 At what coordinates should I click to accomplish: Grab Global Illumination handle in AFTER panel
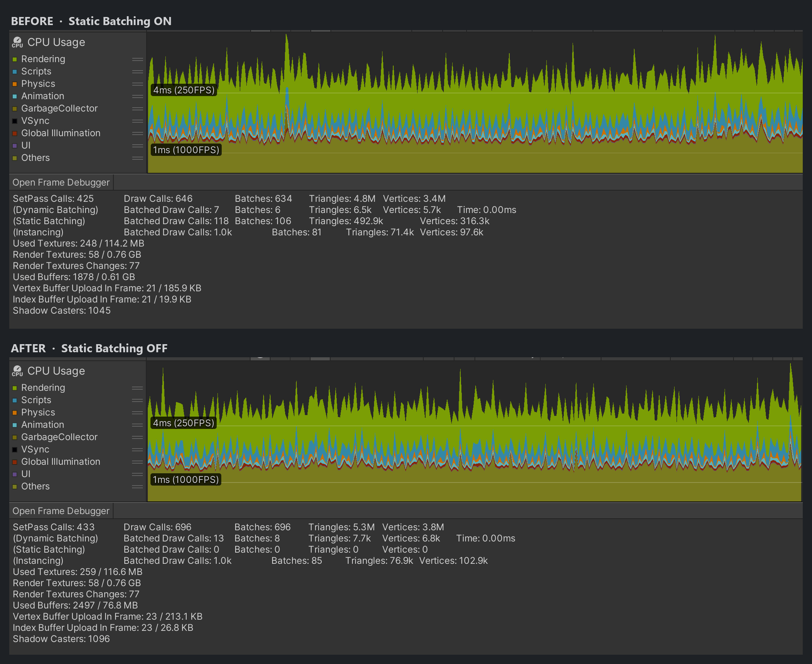pyautogui.click(x=137, y=462)
